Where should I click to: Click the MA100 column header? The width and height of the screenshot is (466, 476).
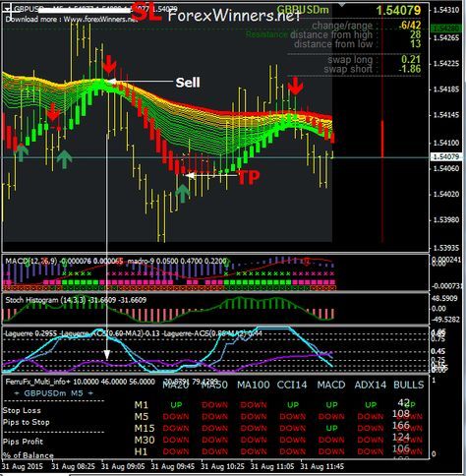(x=254, y=385)
